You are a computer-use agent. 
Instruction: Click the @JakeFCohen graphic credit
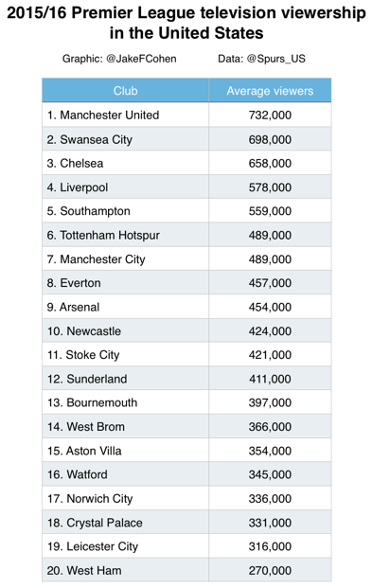(x=141, y=59)
